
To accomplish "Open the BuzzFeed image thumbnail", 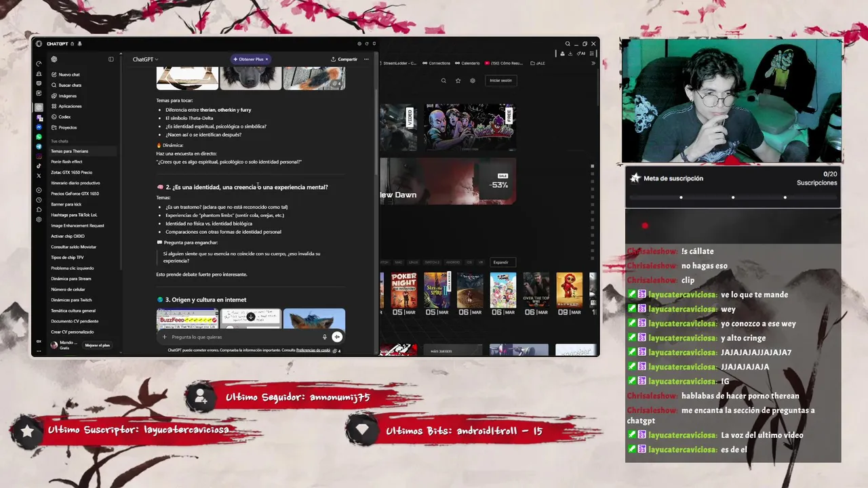I will (x=187, y=319).
